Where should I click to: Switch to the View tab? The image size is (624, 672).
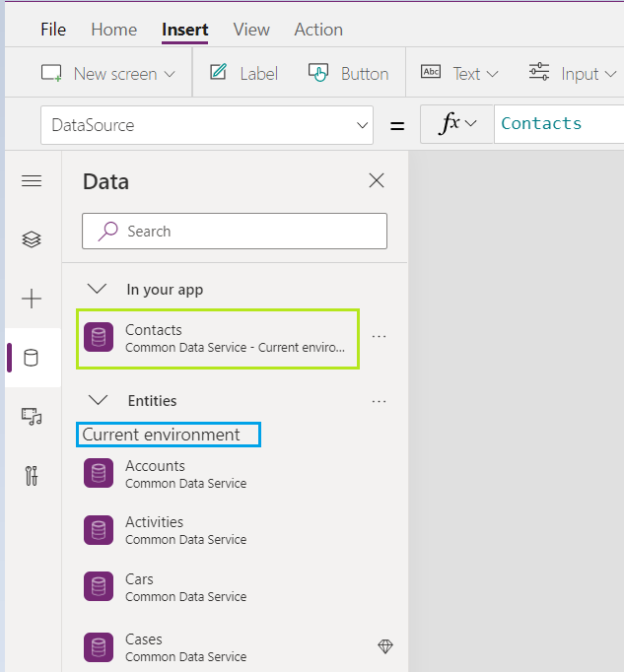(251, 30)
